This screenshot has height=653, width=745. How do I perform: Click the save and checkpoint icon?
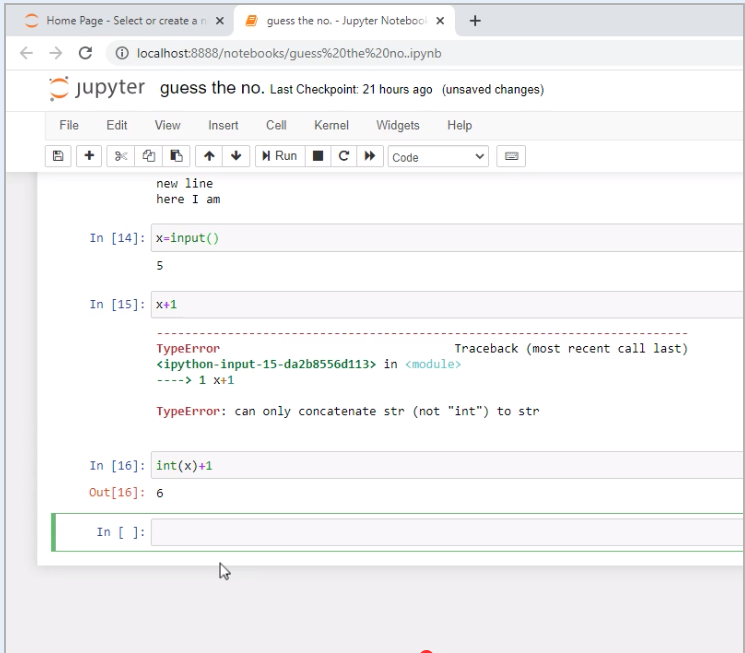pos(58,156)
